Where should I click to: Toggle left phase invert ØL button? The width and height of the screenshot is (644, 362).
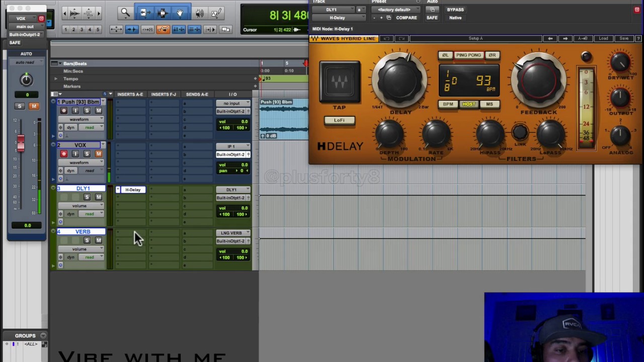click(445, 55)
